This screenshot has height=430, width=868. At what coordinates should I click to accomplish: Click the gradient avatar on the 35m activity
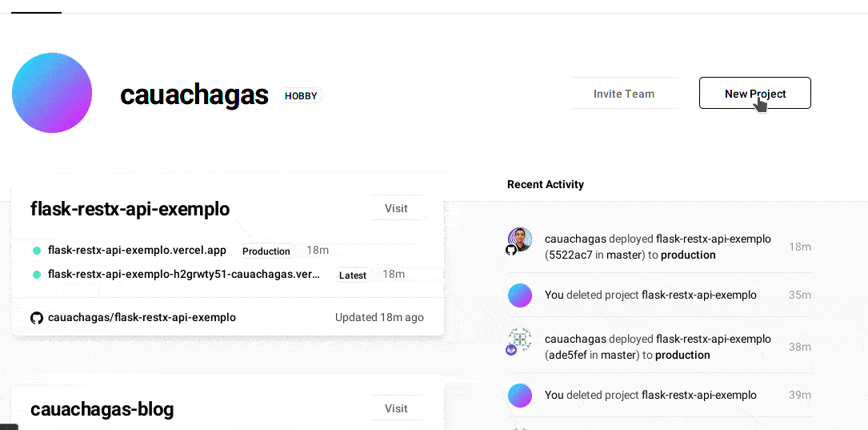coord(520,295)
